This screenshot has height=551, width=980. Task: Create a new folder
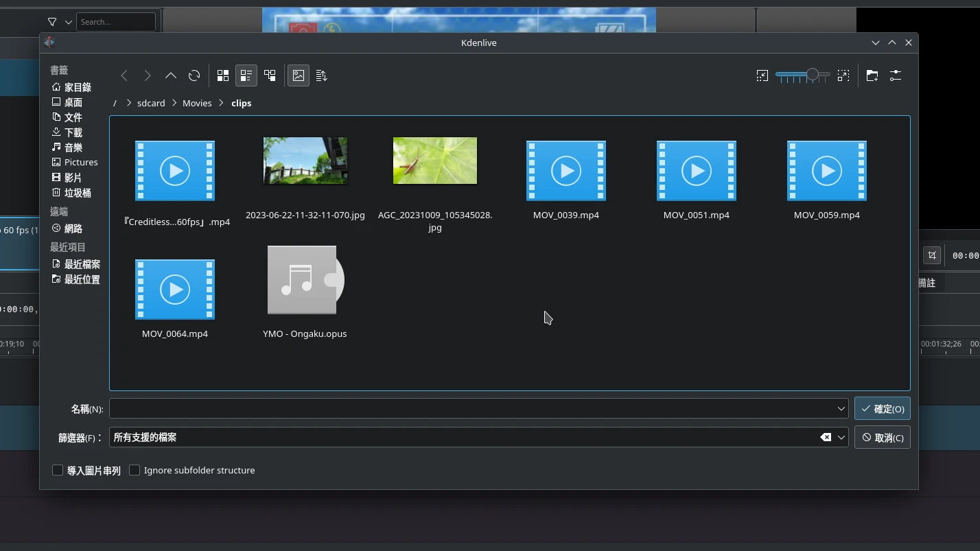(x=872, y=75)
